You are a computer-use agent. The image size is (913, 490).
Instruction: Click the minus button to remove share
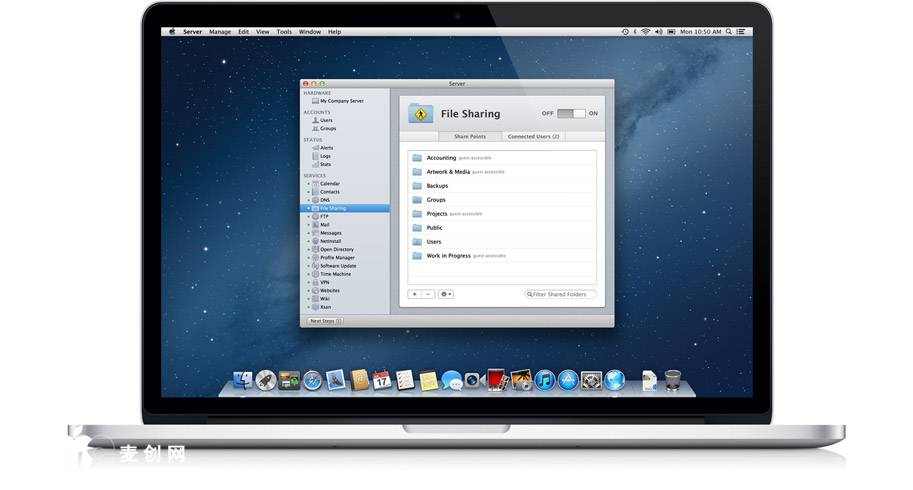click(x=428, y=294)
